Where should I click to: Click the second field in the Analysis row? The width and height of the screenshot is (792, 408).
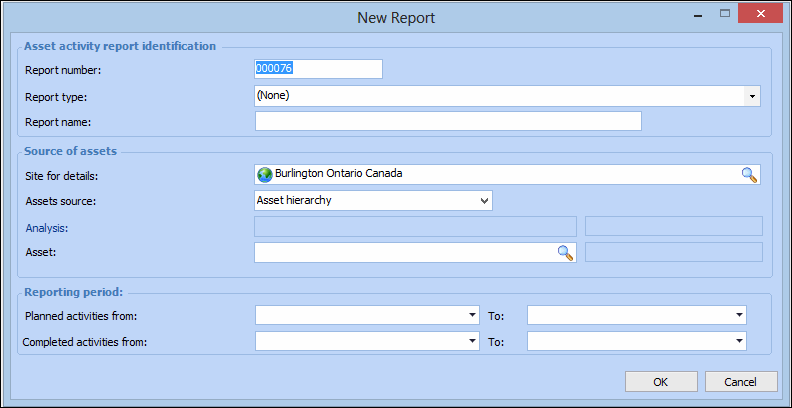673,226
